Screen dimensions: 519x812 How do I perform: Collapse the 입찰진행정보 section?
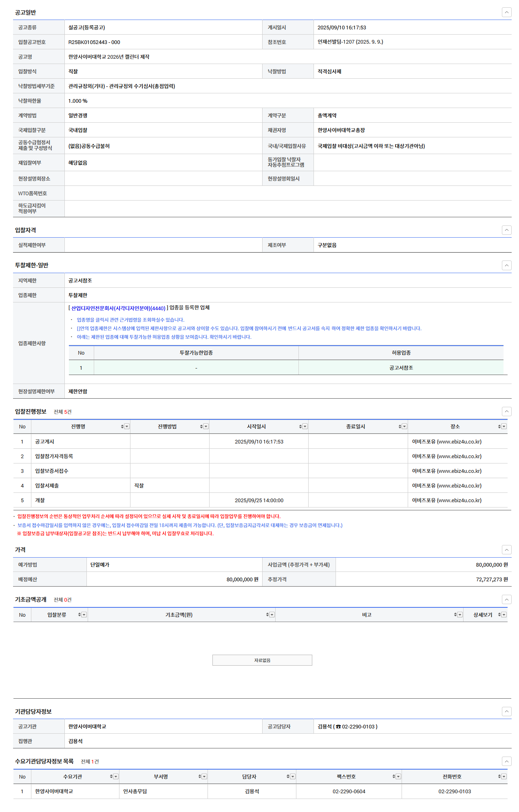pos(506,411)
